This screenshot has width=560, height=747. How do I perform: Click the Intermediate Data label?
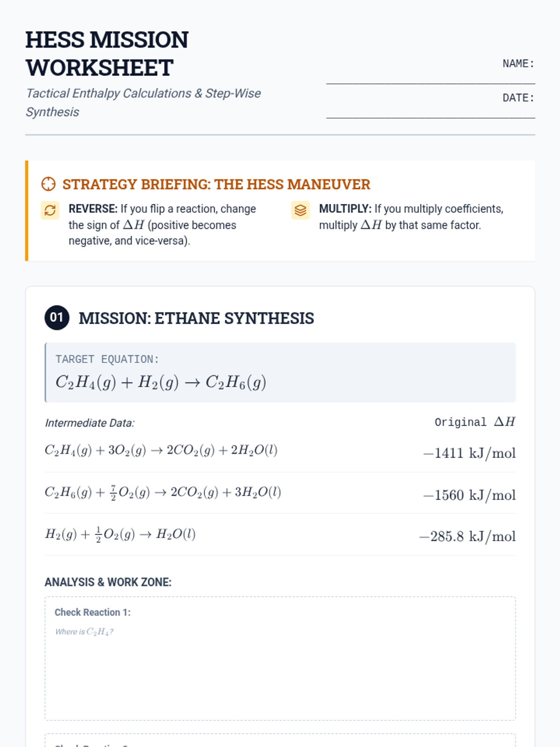90,423
